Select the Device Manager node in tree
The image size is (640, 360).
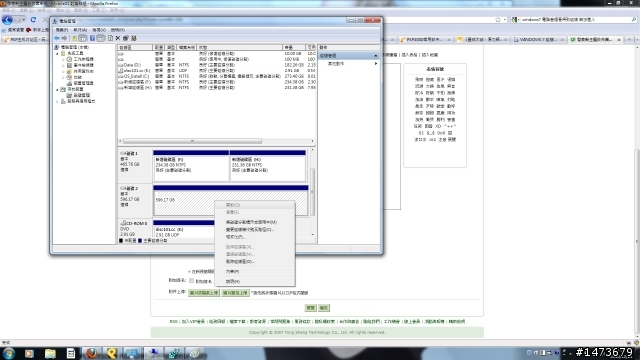pyautogui.click(x=81, y=83)
